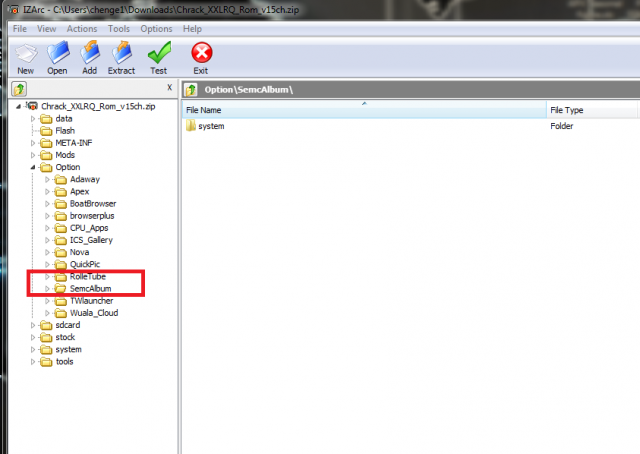Collapse the Option folder node
Viewport: 640px width, 454px height.
tap(33, 167)
